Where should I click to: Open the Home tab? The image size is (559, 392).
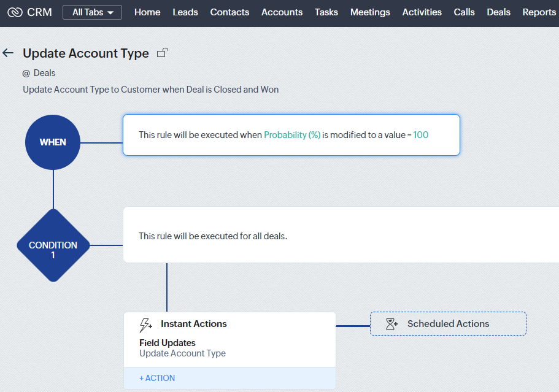click(147, 12)
